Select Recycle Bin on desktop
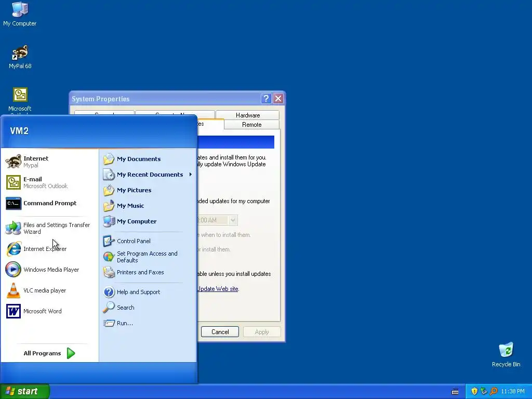532x399 pixels. (x=506, y=354)
